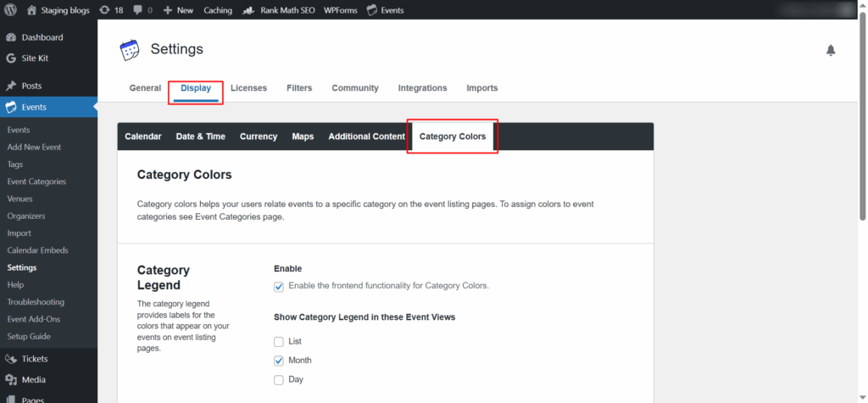This screenshot has height=403, width=868.
Task: Disable frontend functionality for Category Colors
Action: [x=279, y=287]
